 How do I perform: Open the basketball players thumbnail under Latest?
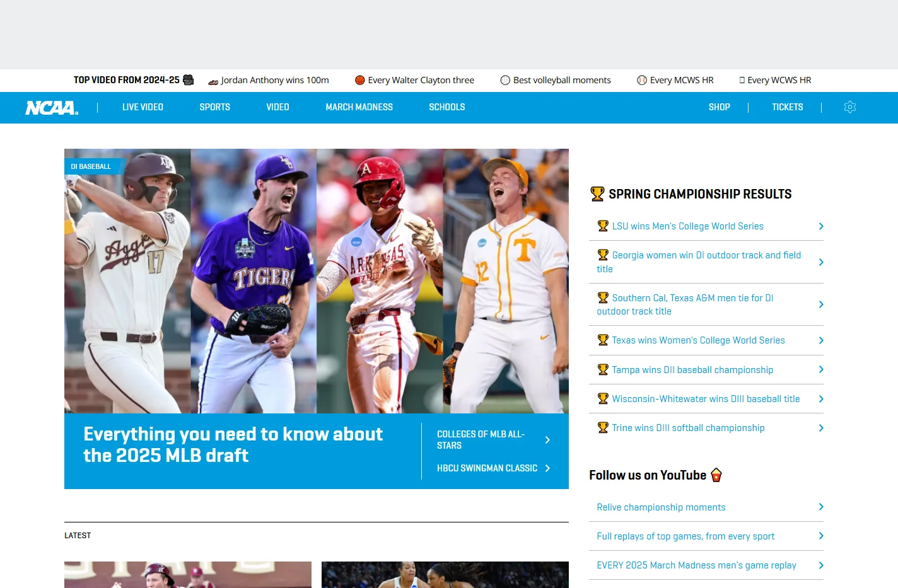pos(445,575)
